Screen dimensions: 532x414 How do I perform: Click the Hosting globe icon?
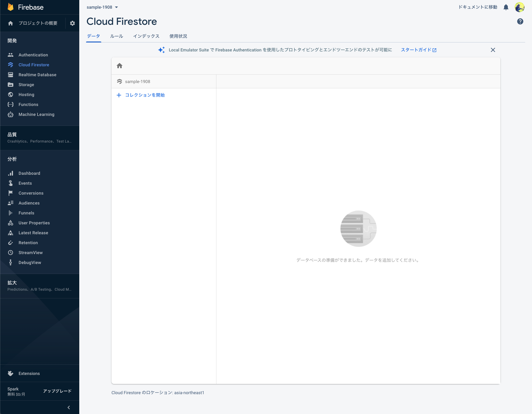tap(11, 95)
